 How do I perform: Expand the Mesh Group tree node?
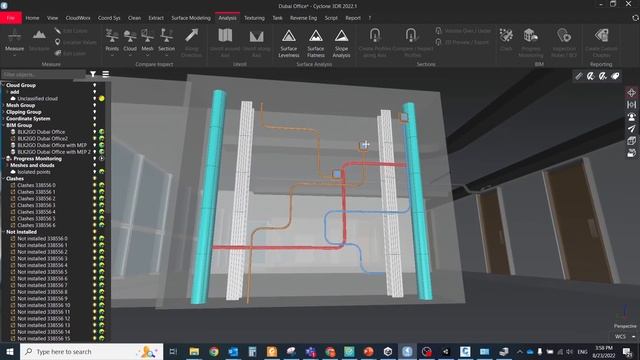3,105
